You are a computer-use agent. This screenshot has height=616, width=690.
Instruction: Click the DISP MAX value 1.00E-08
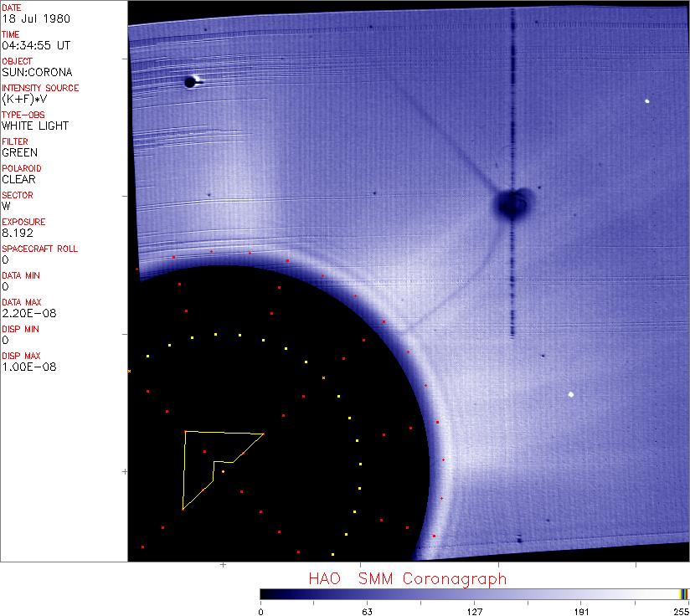pos(25,367)
